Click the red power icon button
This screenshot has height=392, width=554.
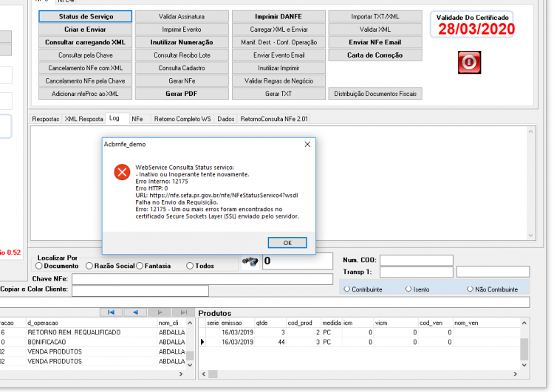click(469, 63)
